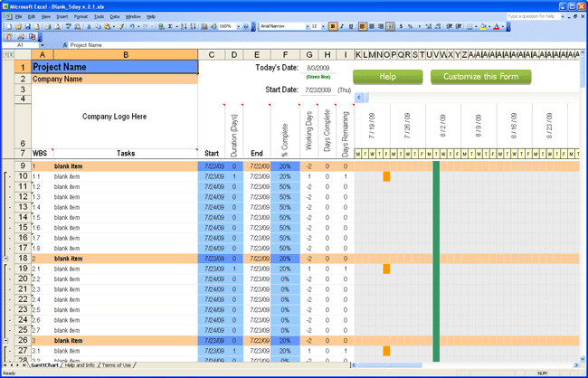Click the scroll-left arrow above Gantt dates
This screenshot has width=588, height=378.
(359, 98)
